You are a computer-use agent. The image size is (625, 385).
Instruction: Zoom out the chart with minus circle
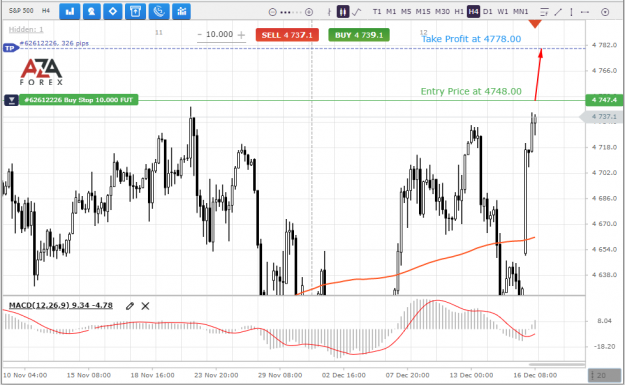pyautogui.click(x=273, y=12)
